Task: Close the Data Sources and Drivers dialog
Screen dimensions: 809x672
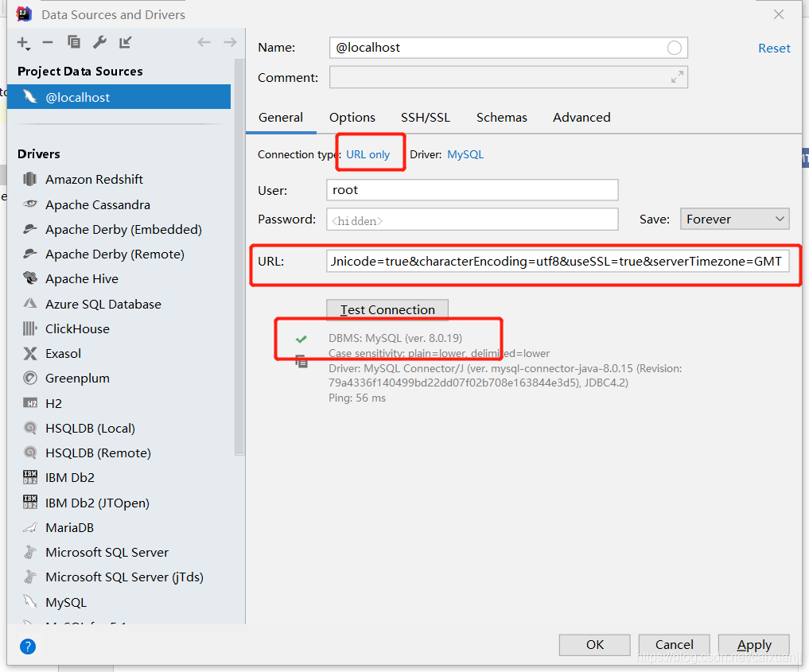Action: 779,14
